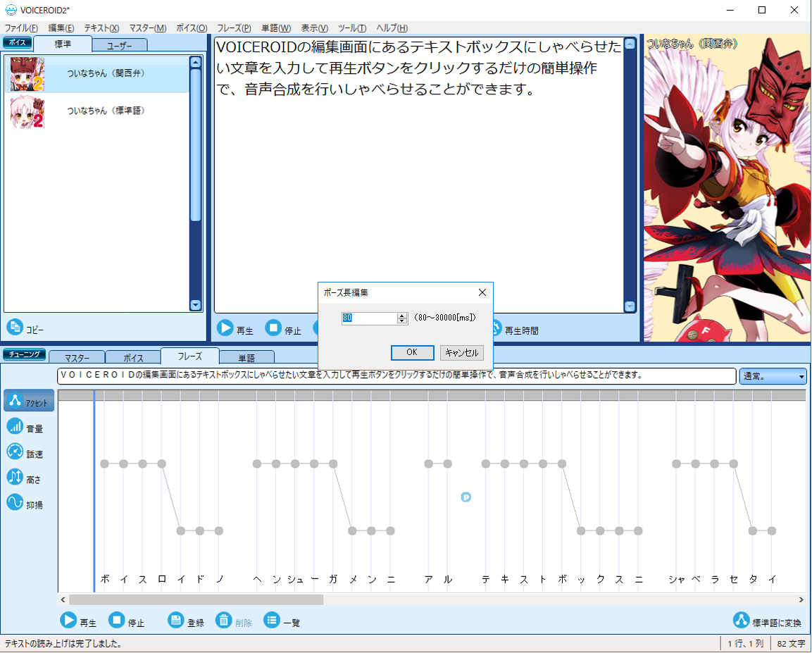Screen dimensions: 812x653
Task: Click the pause length input field
Action: pos(369,318)
